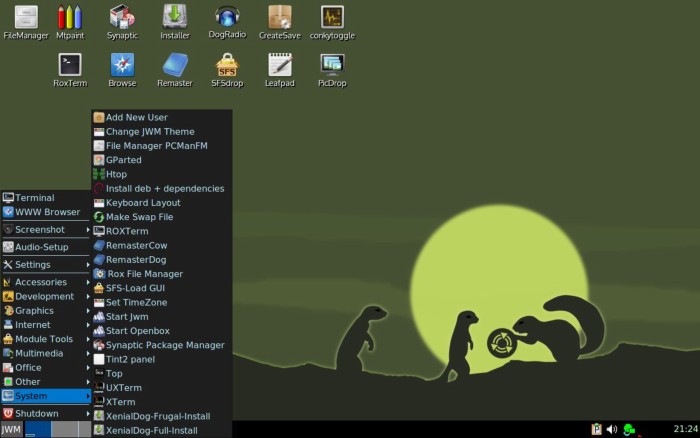This screenshot has width=700, height=438.
Task: Expand the Accessories submenu
Action: click(x=46, y=282)
